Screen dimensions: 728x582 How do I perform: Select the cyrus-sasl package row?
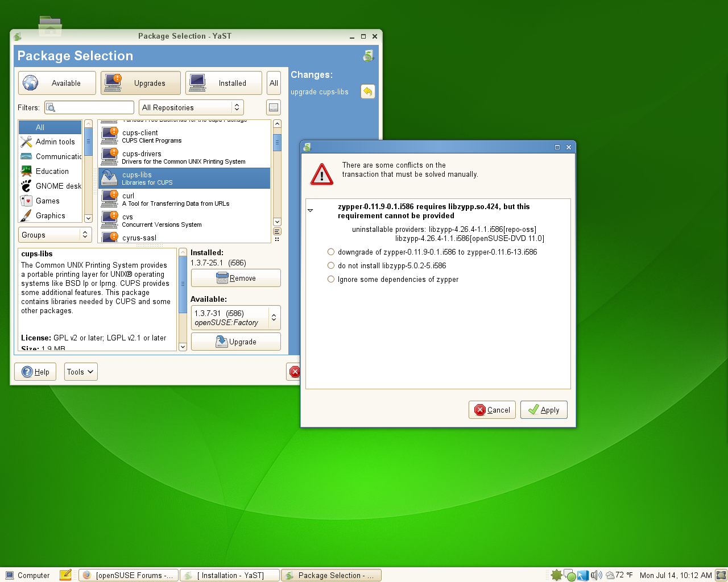184,238
